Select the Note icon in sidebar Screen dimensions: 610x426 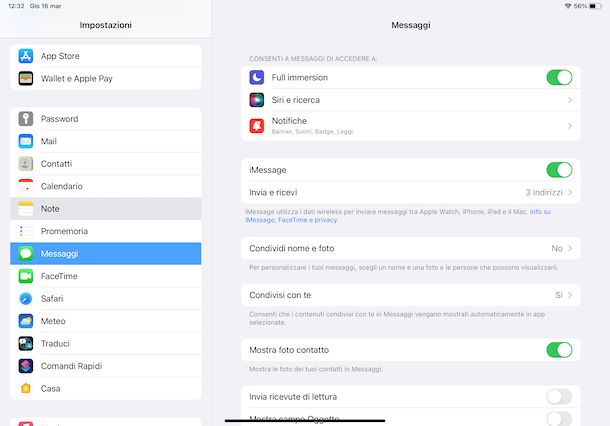[26, 209]
